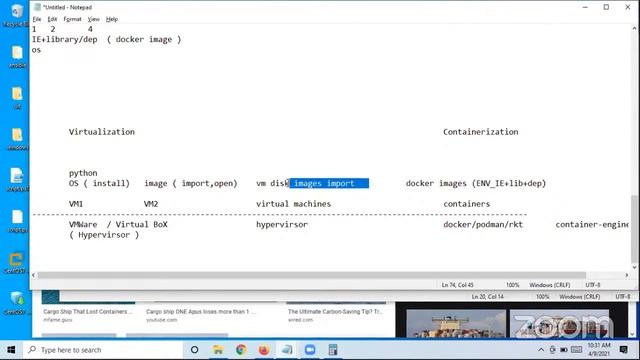Viewport: 640px width, 360px height.
Task: Click 'virtual machines' text
Action: tap(293, 204)
